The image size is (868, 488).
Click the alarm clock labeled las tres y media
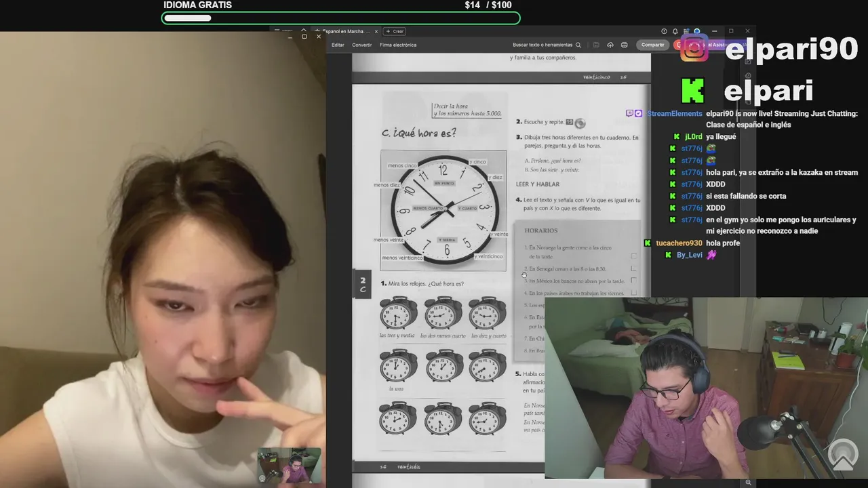point(398,313)
